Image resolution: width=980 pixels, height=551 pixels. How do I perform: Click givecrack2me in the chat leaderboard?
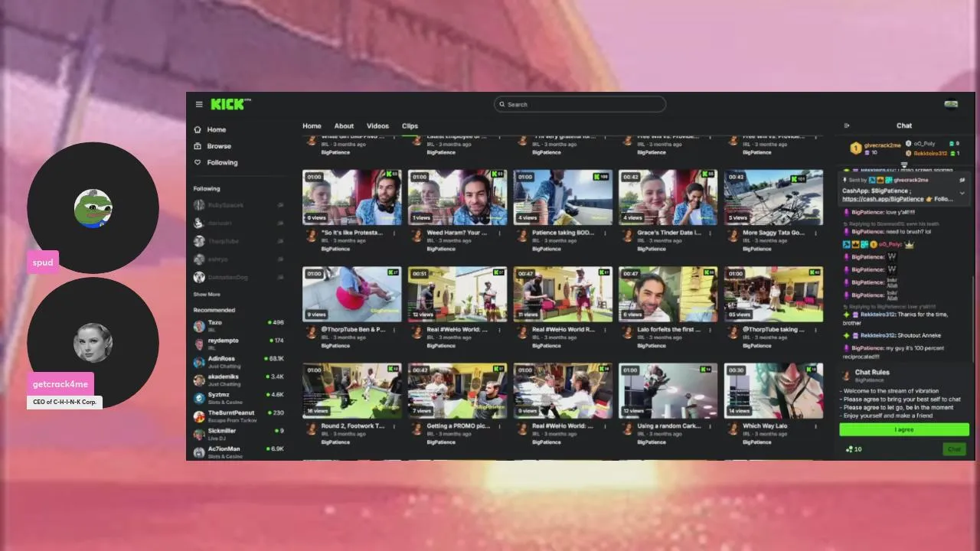(x=883, y=145)
